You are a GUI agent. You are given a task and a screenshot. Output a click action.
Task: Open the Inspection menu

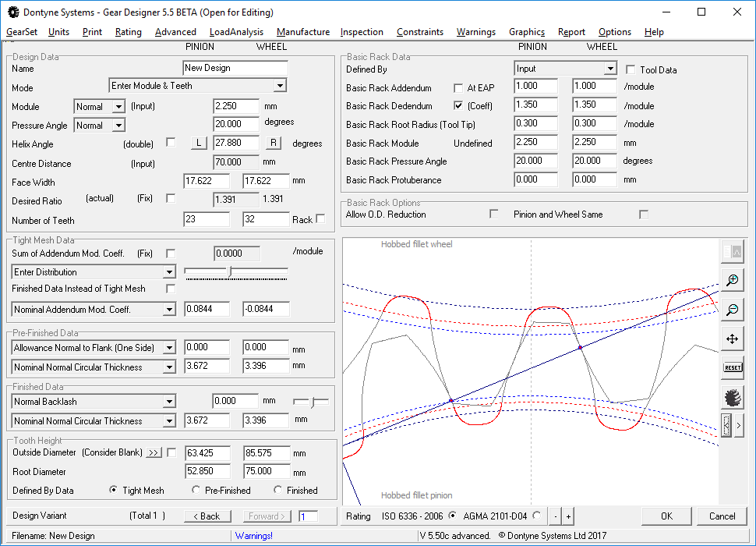click(362, 32)
